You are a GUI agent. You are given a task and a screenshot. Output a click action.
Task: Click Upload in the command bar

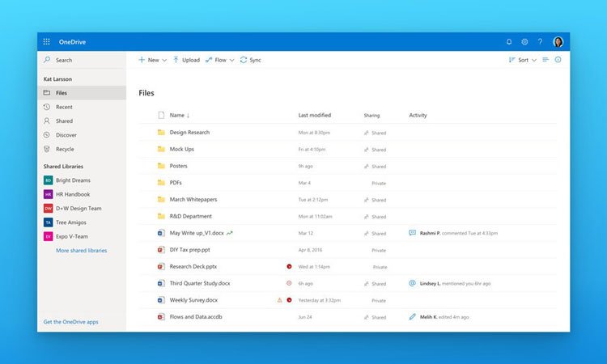(186, 60)
